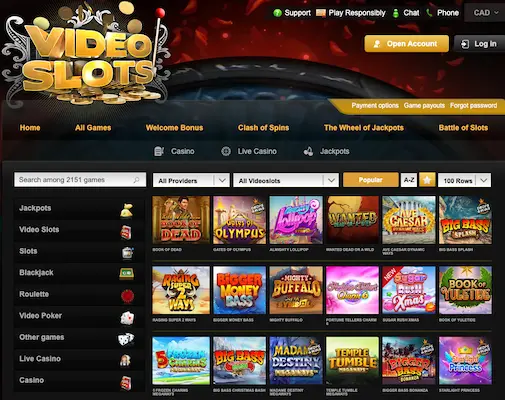Open the All Providers dropdown
The image size is (505, 400).
click(x=191, y=180)
